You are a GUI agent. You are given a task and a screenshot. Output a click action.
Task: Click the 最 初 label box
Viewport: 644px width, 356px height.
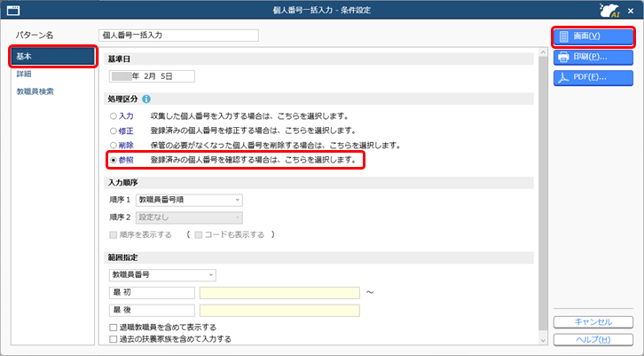152,293
